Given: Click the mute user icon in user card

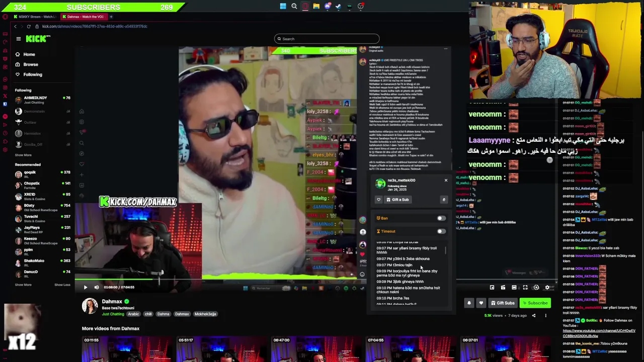Looking at the screenshot, I should pos(444,200).
